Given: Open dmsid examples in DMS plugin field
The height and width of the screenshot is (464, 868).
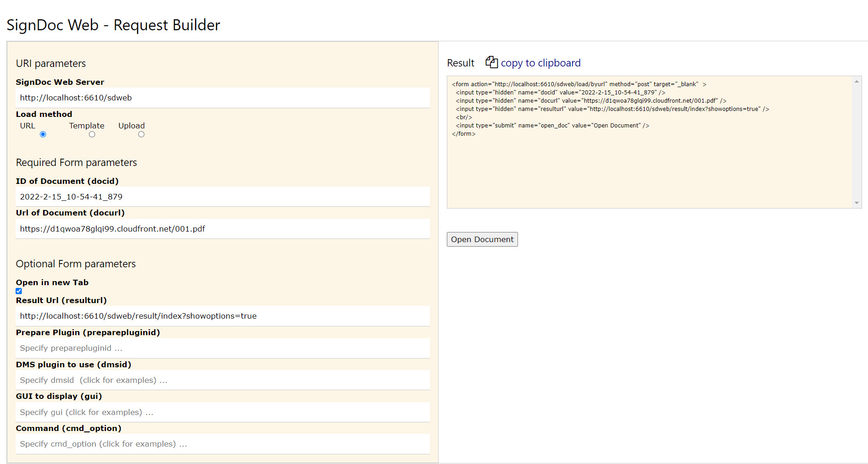Looking at the screenshot, I should pyautogui.click(x=223, y=380).
